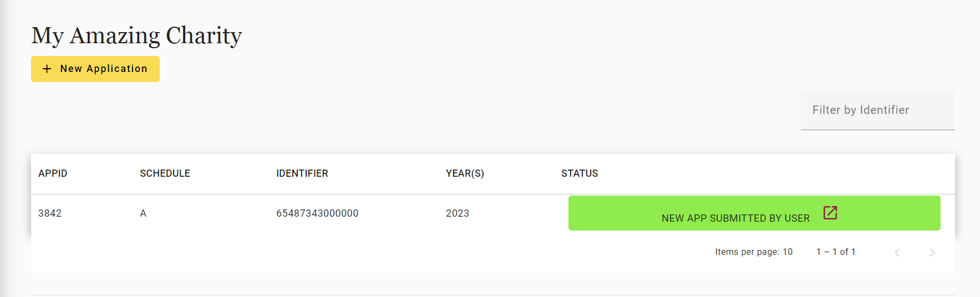Click the 1 – 1 of 1 range label

836,252
